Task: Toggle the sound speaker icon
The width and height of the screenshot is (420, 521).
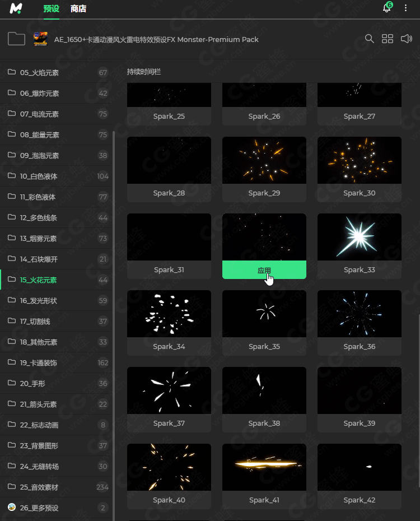Action: click(407, 39)
